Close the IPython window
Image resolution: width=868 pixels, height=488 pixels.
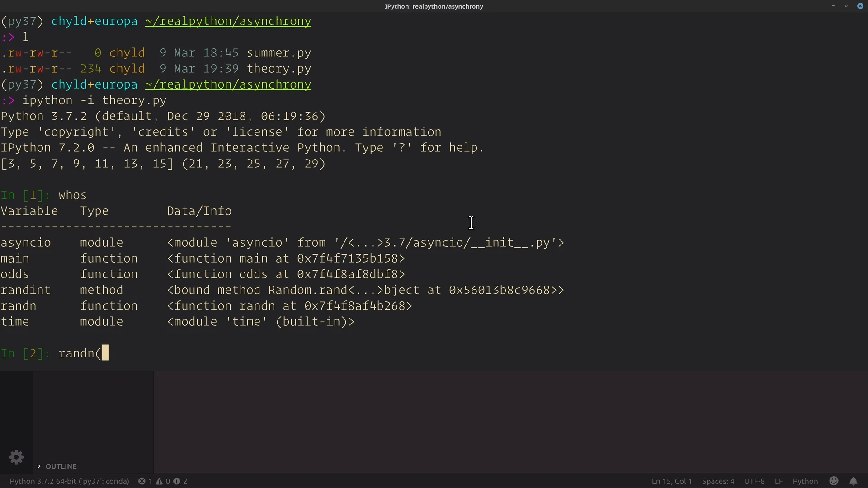click(860, 6)
